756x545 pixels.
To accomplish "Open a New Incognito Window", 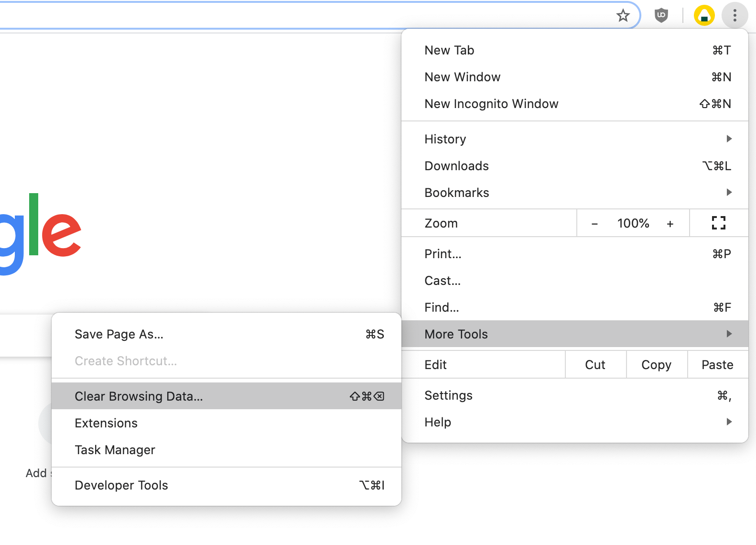I will pos(575,104).
